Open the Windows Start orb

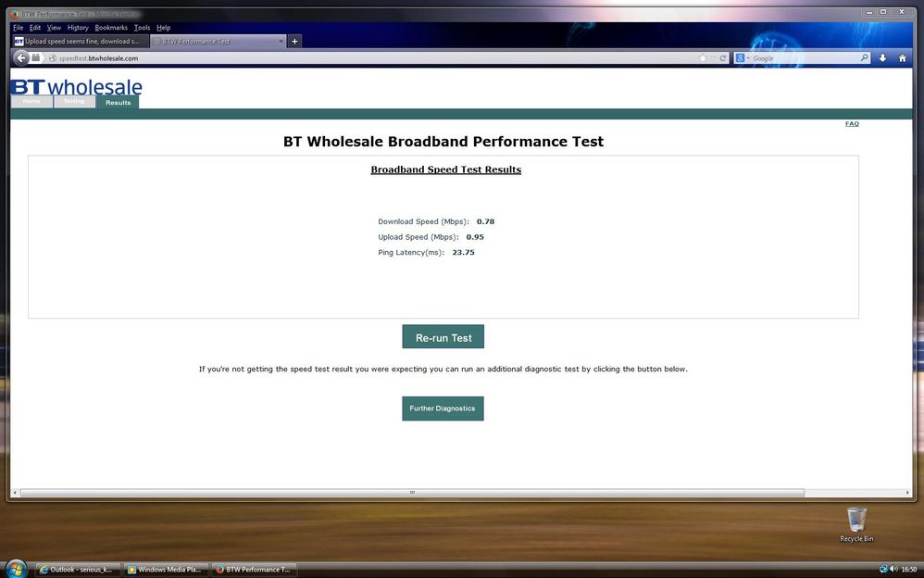point(16,569)
